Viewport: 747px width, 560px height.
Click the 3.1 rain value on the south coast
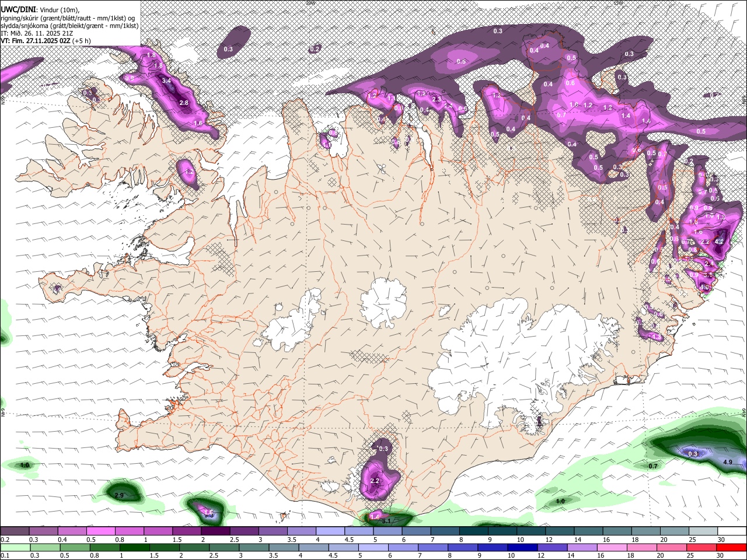coord(386,521)
